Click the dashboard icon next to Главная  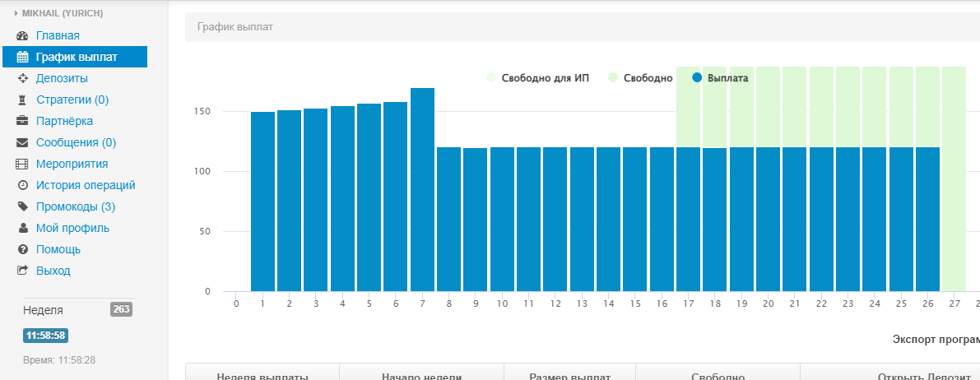(x=23, y=36)
